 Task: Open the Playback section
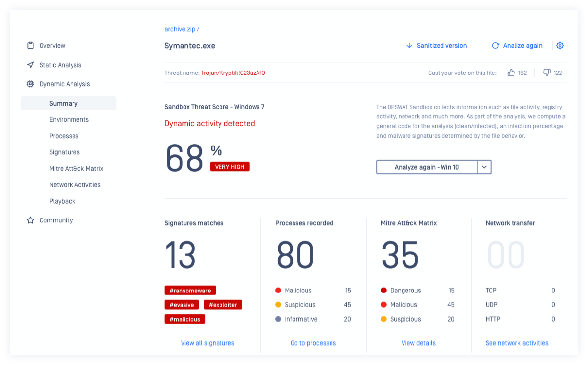pyautogui.click(x=62, y=201)
